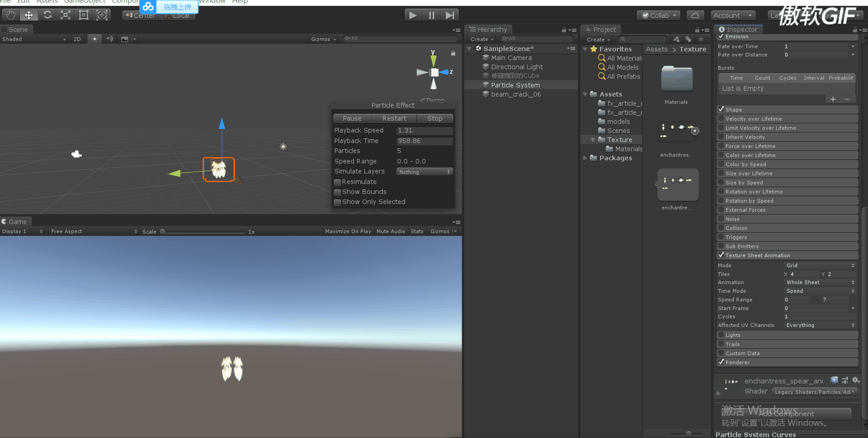Click the Project search-by-type icon
868x438 pixels.
click(x=676, y=39)
